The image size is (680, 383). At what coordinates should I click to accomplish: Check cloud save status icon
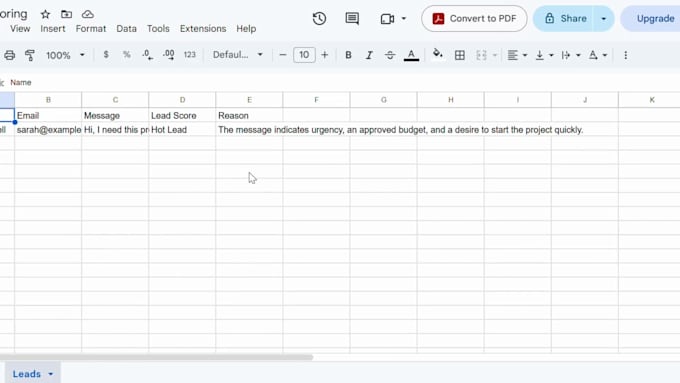click(x=88, y=14)
